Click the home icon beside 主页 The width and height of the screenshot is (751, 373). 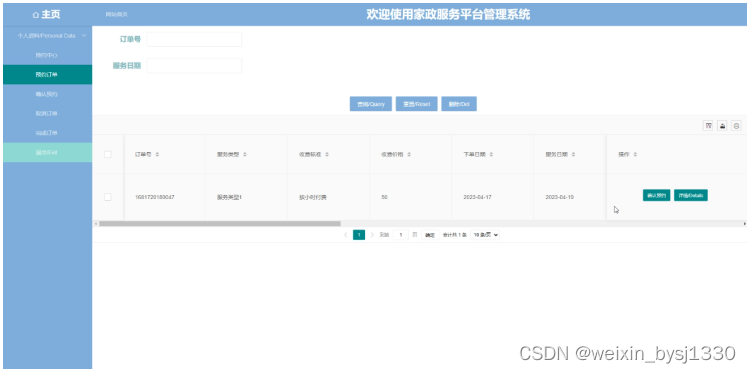point(35,15)
